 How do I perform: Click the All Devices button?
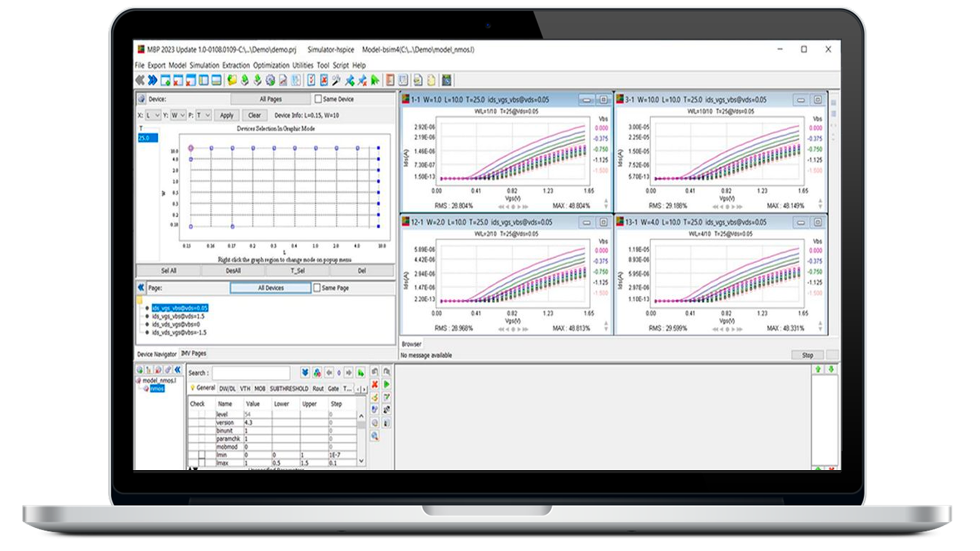click(271, 288)
